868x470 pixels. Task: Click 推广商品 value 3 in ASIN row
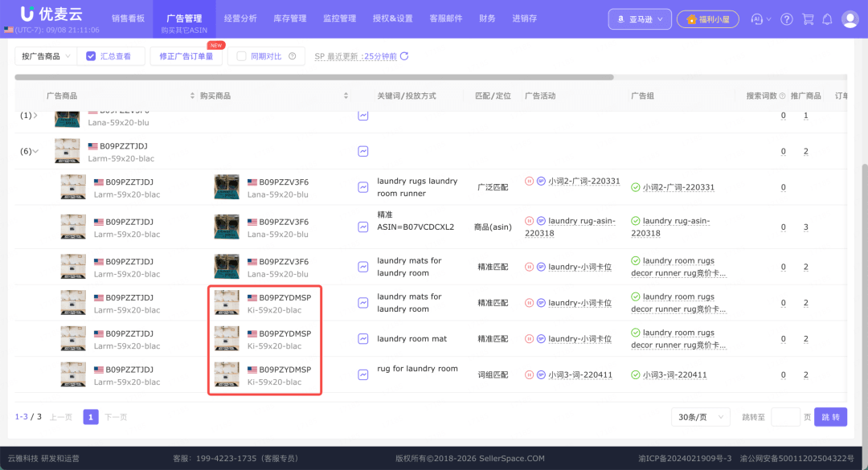coord(805,227)
